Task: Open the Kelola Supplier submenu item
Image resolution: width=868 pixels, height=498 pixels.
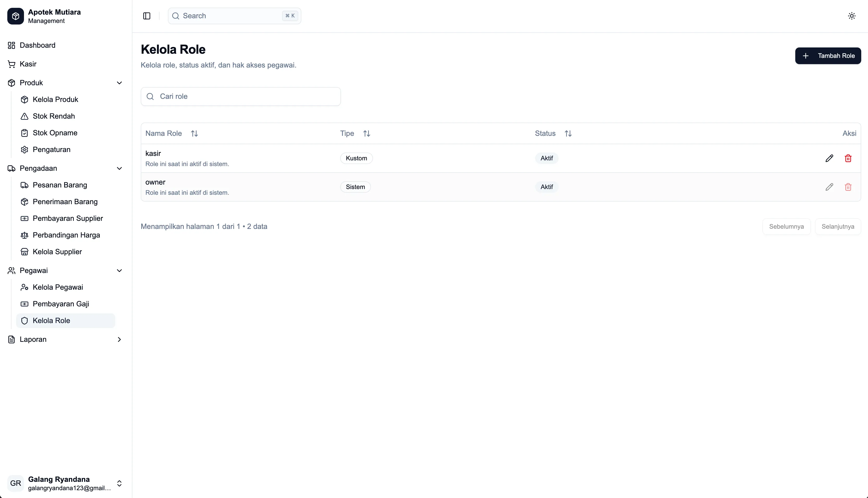Action: [x=66, y=252]
